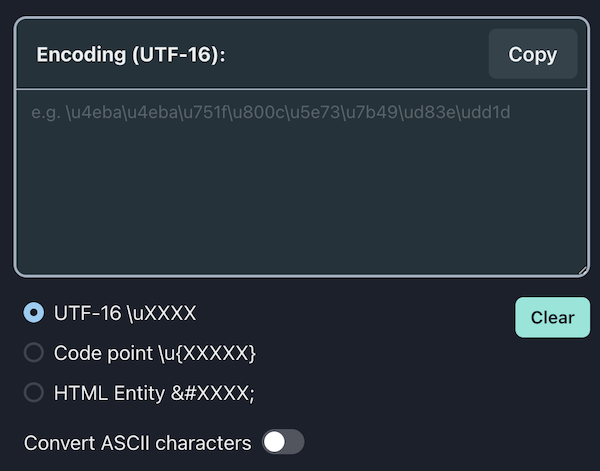Screen dimensions: 600x471
Task: Choose the Code point \u{XXXXX} radio option
Action: [34, 352]
